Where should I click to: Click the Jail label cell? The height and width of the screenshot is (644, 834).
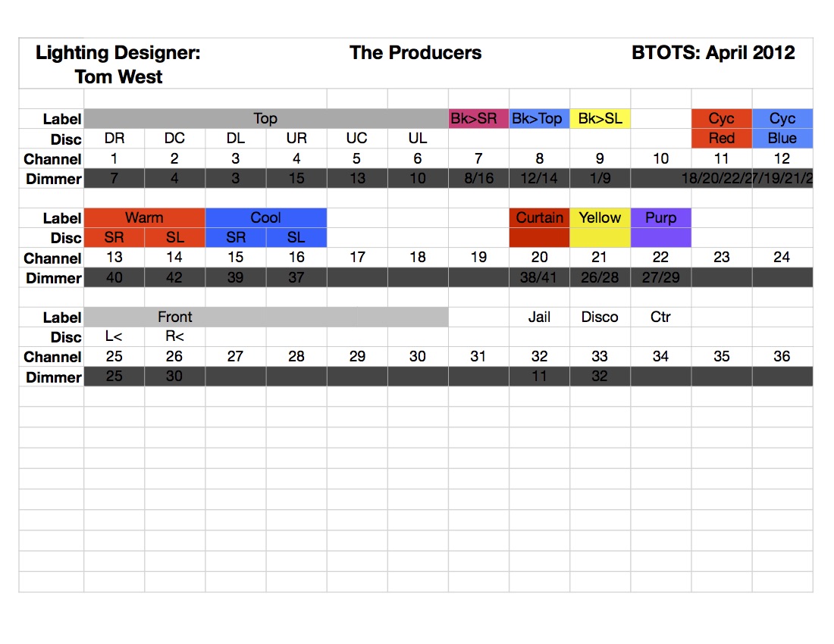point(539,317)
